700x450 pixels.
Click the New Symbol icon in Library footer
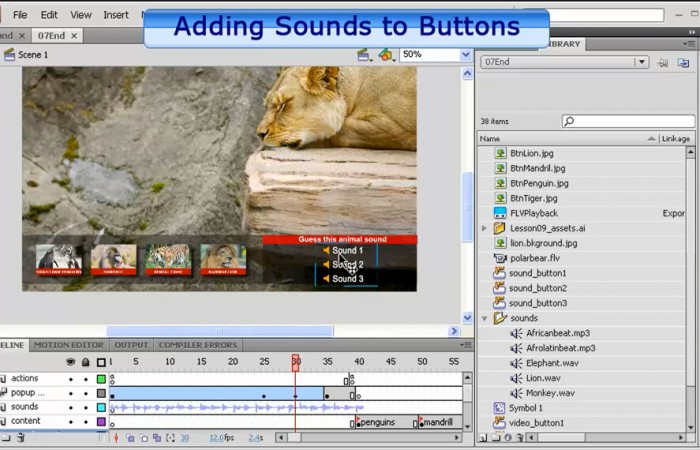(x=483, y=438)
